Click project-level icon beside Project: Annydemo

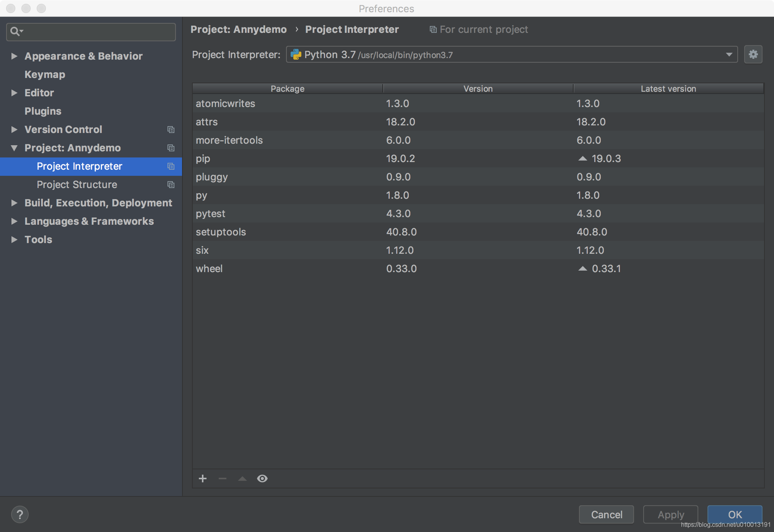point(171,148)
